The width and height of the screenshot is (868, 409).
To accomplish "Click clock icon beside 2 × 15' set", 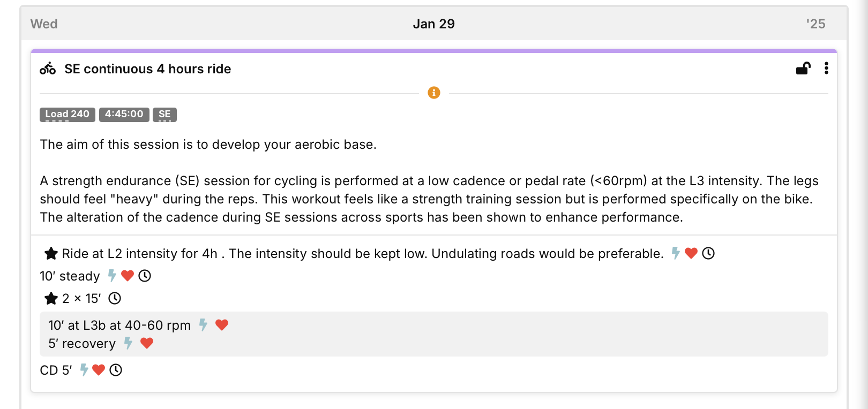I will click(115, 298).
